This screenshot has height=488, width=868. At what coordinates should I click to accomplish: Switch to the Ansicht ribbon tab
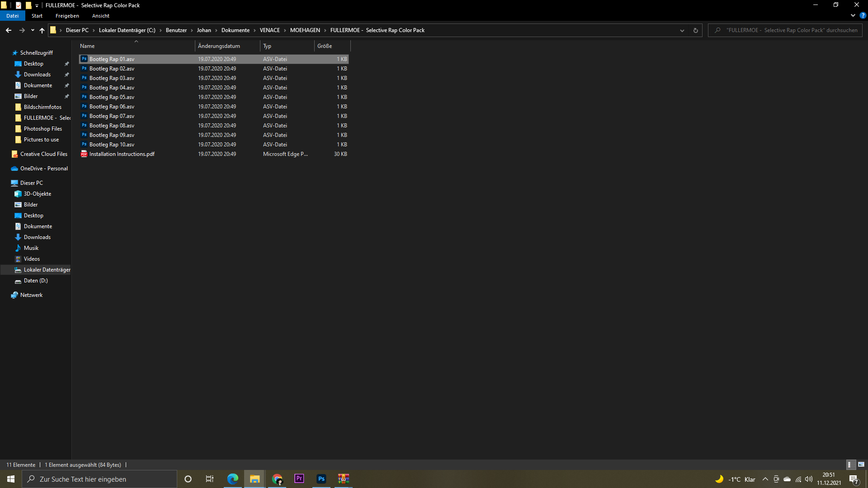[100, 16]
